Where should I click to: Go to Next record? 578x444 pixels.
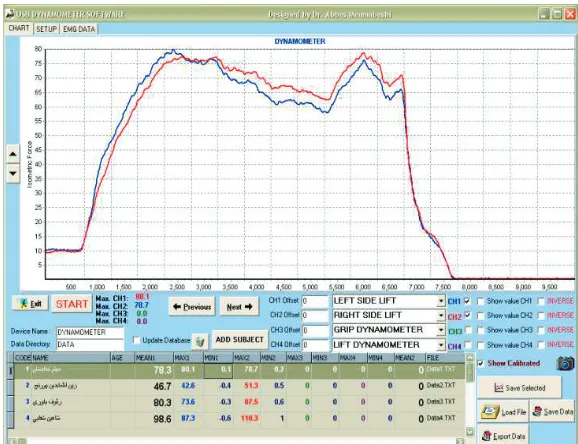239,306
